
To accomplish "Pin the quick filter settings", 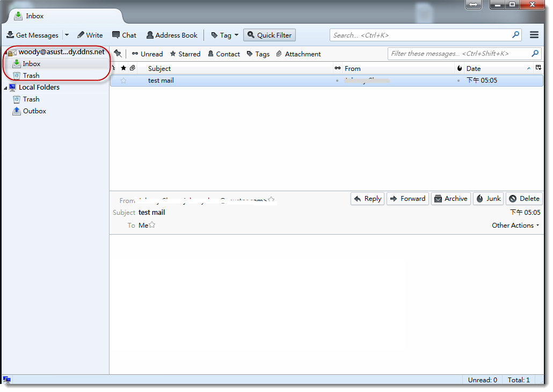I will (x=118, y=53).
